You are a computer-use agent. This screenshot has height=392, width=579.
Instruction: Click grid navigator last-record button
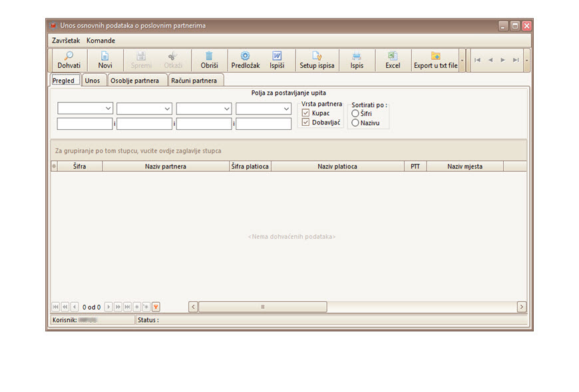point(127,307)
